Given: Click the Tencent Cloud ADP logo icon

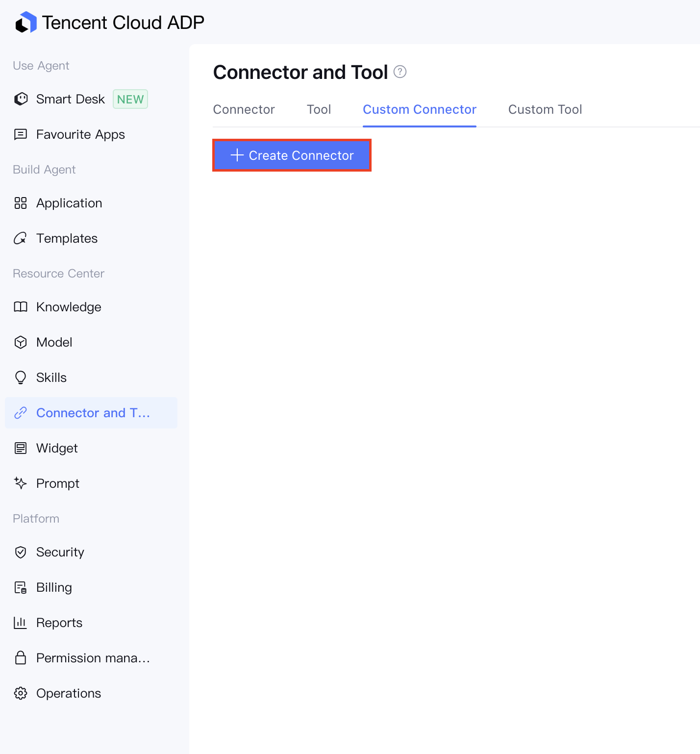Looking at the screenshot, I should pos(26,22).
